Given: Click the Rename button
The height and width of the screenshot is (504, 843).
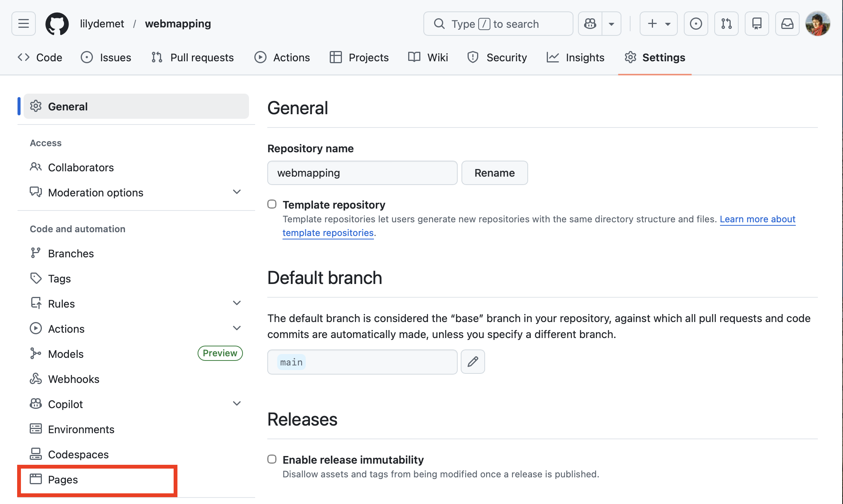Looking at the screenshot, I should pyautogui.click(x=494, y=173).
